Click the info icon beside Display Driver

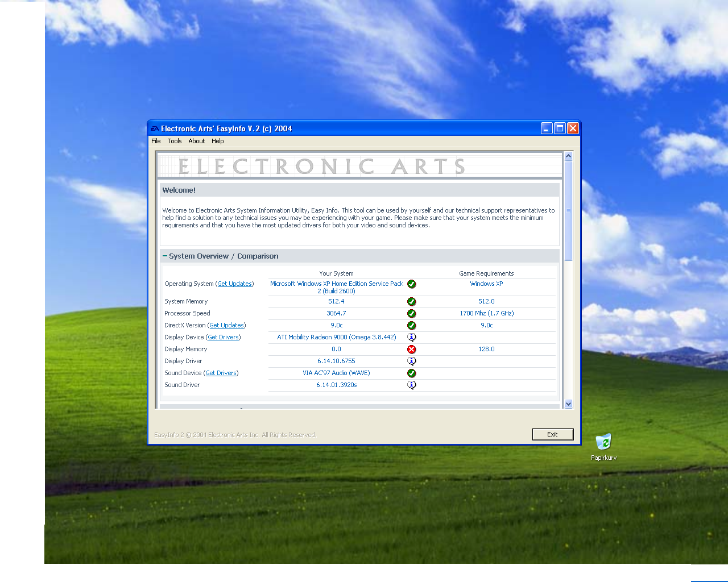click(412, 361)
